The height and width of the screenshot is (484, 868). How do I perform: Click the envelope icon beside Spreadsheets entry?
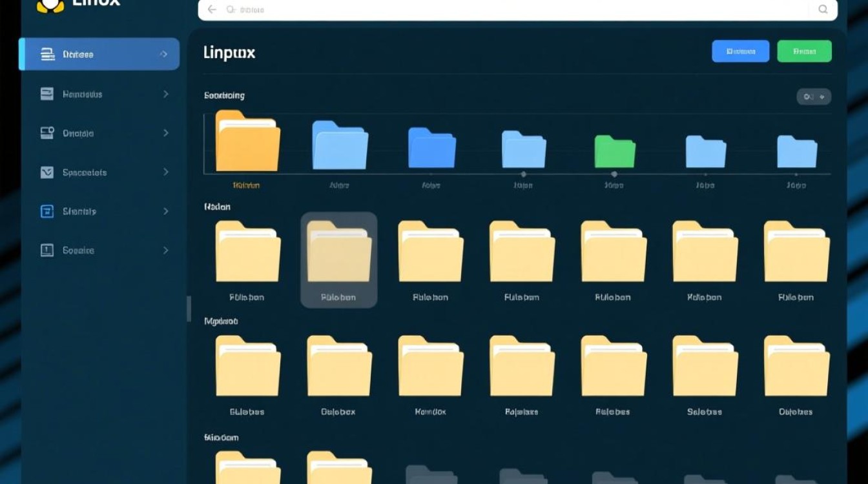click(x=46, y=172)
